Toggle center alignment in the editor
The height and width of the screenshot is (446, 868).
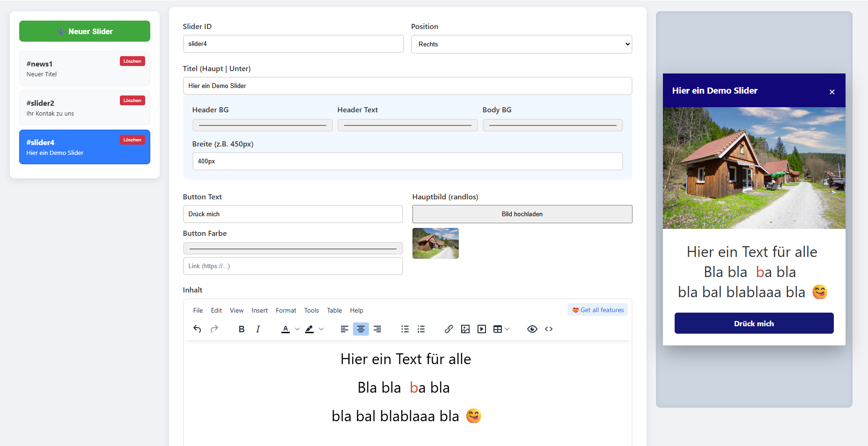coord(360,329)
